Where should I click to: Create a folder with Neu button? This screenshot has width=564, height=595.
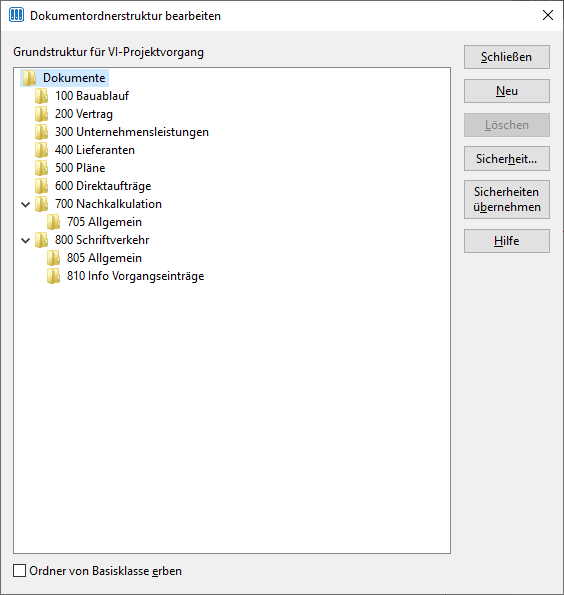pos(507,91)
